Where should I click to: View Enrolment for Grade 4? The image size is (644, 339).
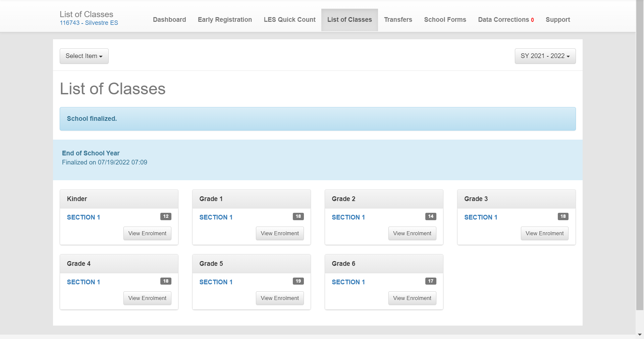(x=147, y=298)
